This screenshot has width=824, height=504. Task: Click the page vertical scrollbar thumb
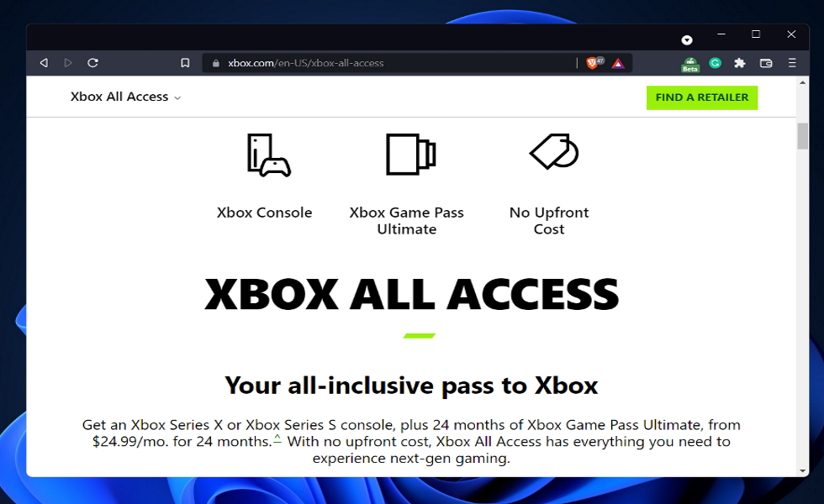(x=802, y=136)
